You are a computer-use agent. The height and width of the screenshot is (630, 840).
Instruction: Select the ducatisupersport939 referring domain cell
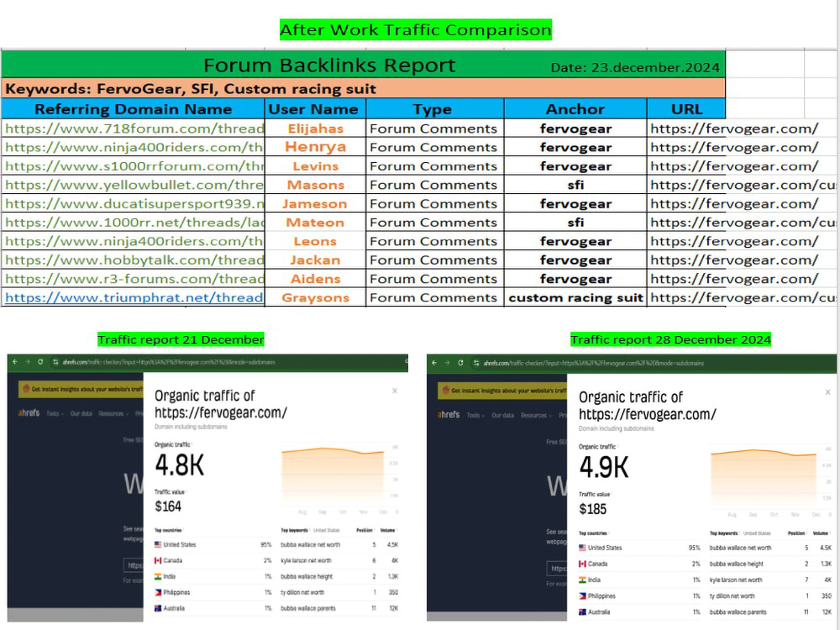tap(134, 203)
